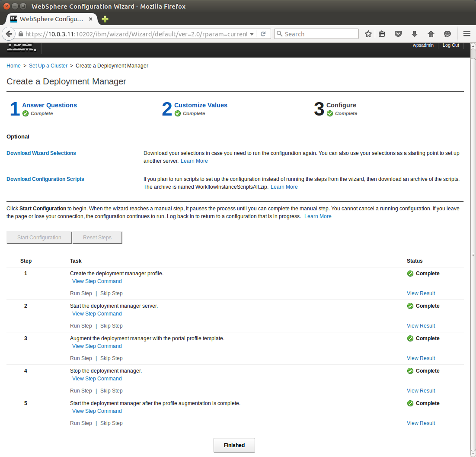
Task: Click the Pocket save icon
Action: pos(398,34)
